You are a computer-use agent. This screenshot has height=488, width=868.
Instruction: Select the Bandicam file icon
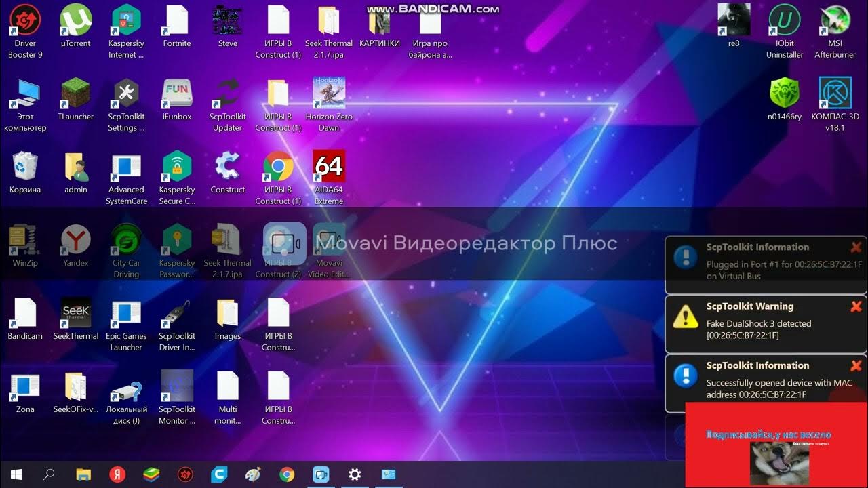pyautogui.click(x=25, y=313)
